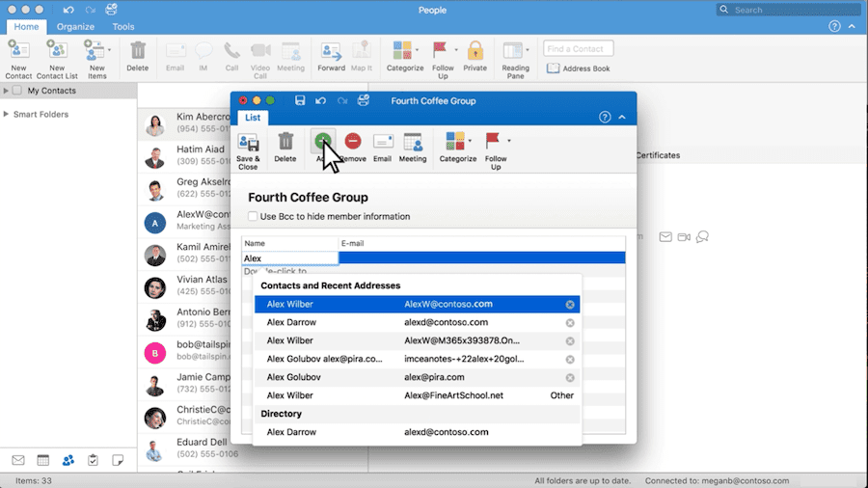Remove Alex Darrow from recent addresses suggestions

click(x=570, y=322)
